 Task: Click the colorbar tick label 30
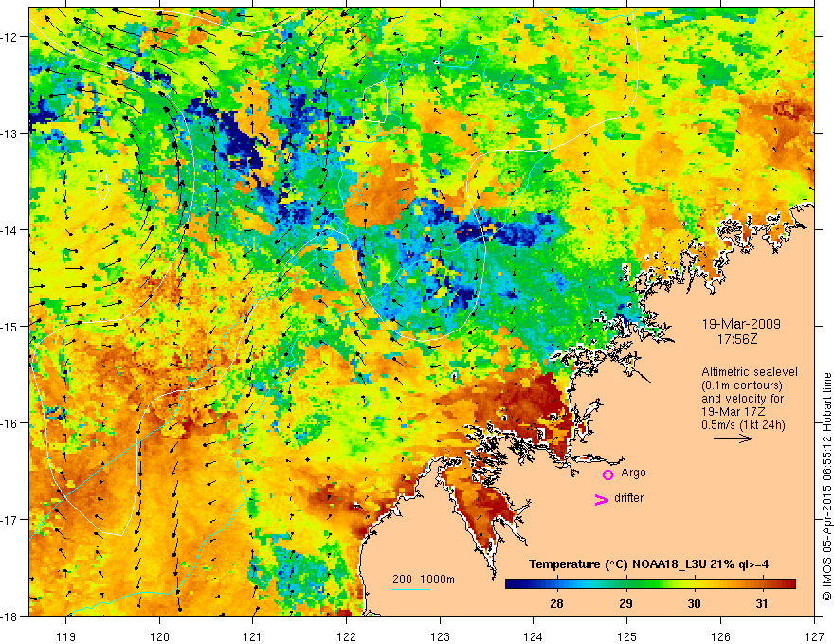(694, 603)
